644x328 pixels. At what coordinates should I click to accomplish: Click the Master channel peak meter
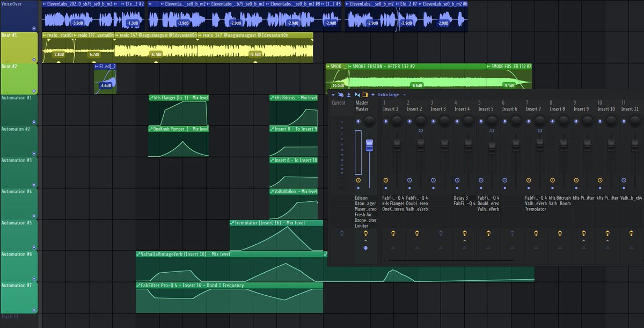(x=358, y=152)
